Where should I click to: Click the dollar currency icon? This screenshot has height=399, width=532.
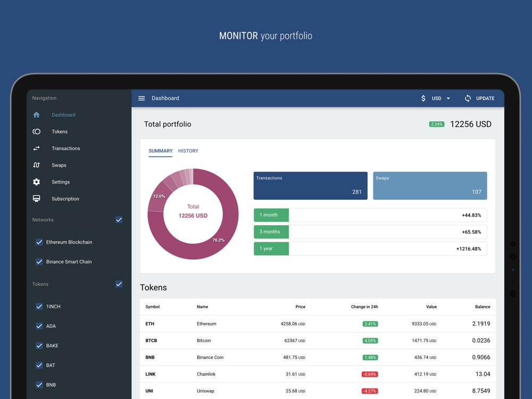click(423, 98)
